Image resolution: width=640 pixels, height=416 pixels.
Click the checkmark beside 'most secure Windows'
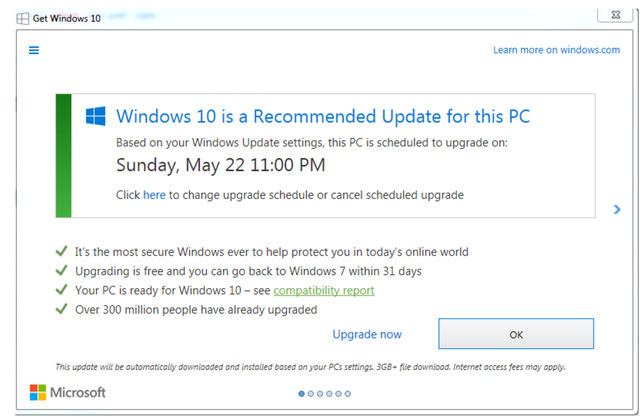[62, 251]
